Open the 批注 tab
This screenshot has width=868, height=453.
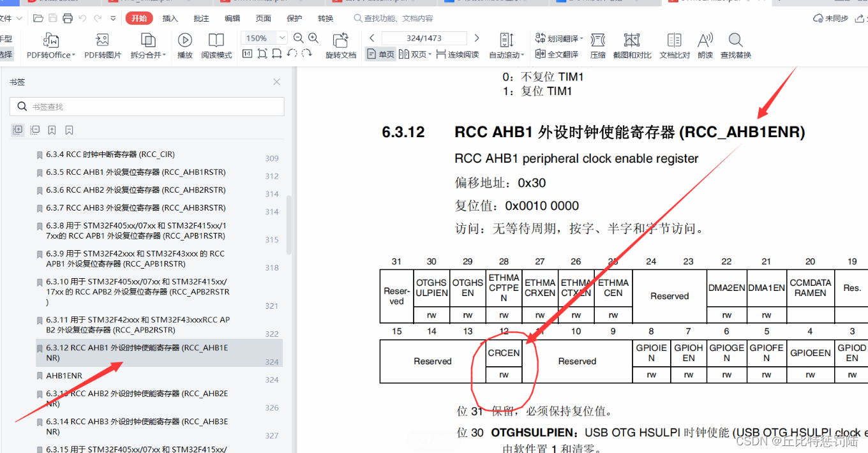201,19
